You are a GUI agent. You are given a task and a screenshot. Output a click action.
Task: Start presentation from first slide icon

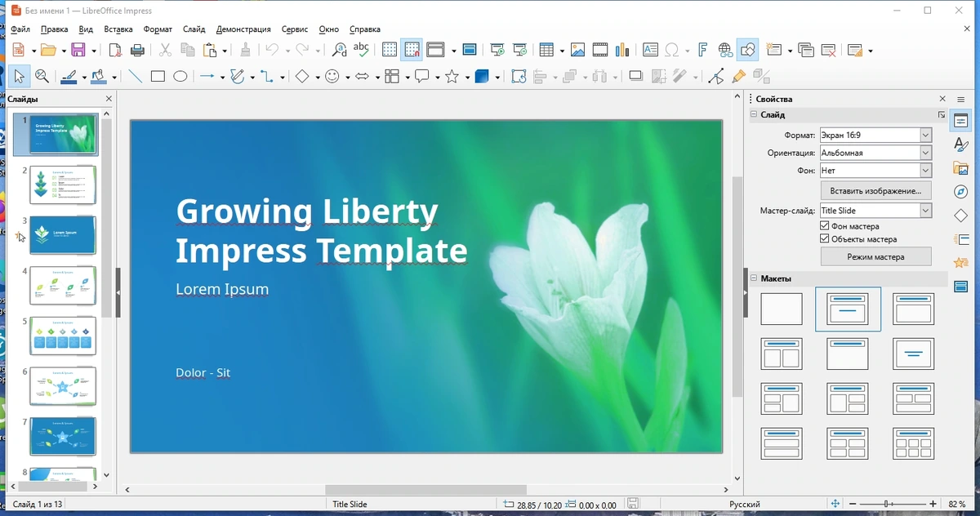pos(497,50)
